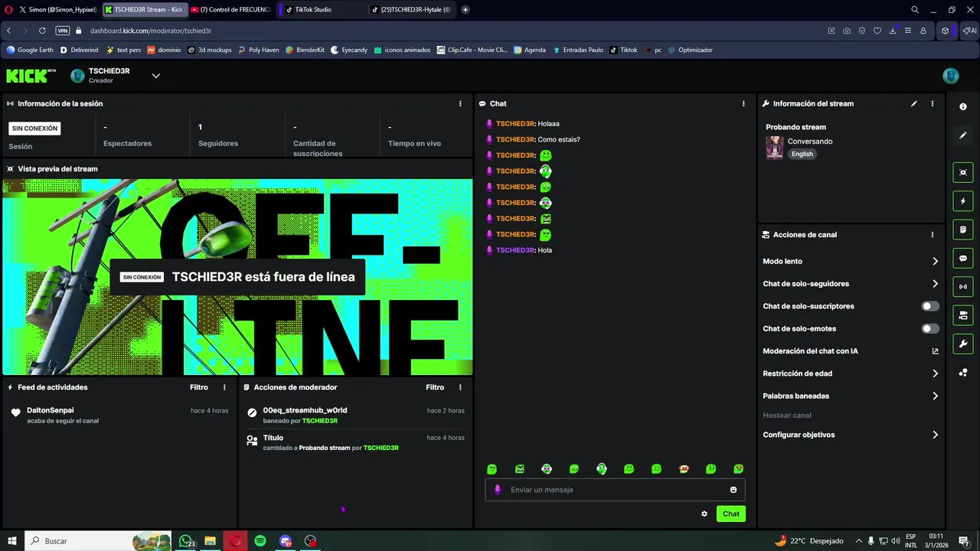Open Filtro in Acciones de moderador
Screen dimensions: 980x551
pos(435,387)
